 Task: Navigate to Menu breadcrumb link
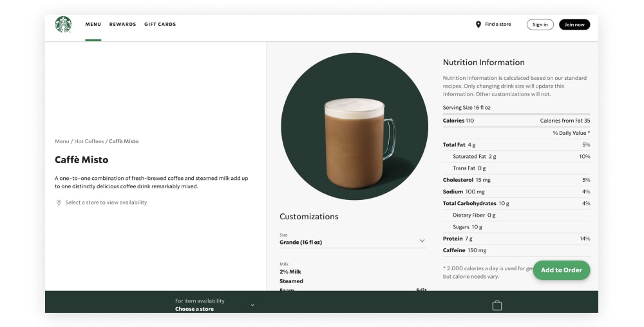coord(62,141)
